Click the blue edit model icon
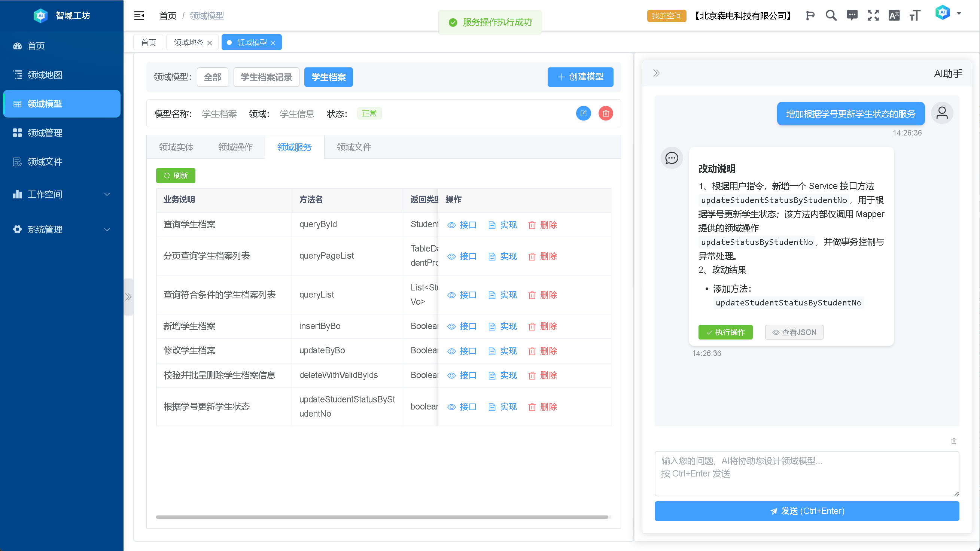This screenshot has width=980, height=551. click(583, 113)
